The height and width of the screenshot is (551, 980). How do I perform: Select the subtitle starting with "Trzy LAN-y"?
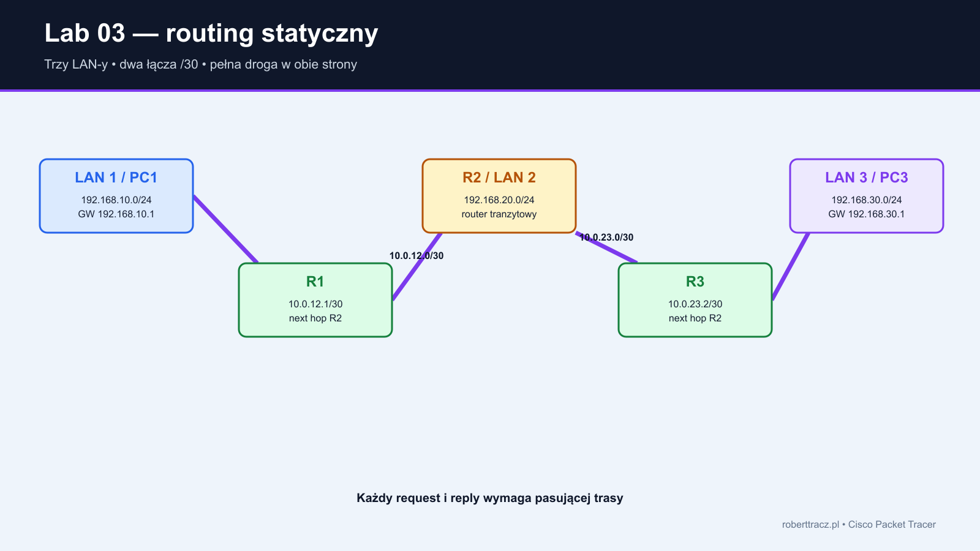click(200, 64)
